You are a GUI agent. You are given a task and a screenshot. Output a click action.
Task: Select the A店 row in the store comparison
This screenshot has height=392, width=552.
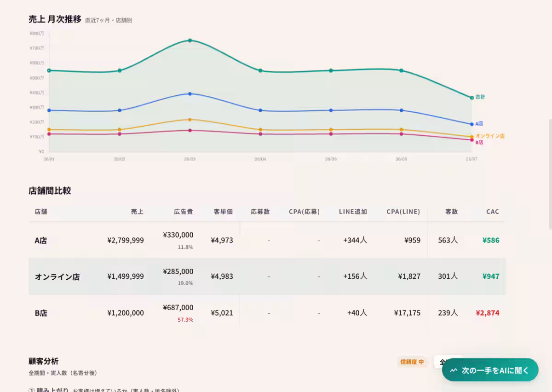click(267, 240)
